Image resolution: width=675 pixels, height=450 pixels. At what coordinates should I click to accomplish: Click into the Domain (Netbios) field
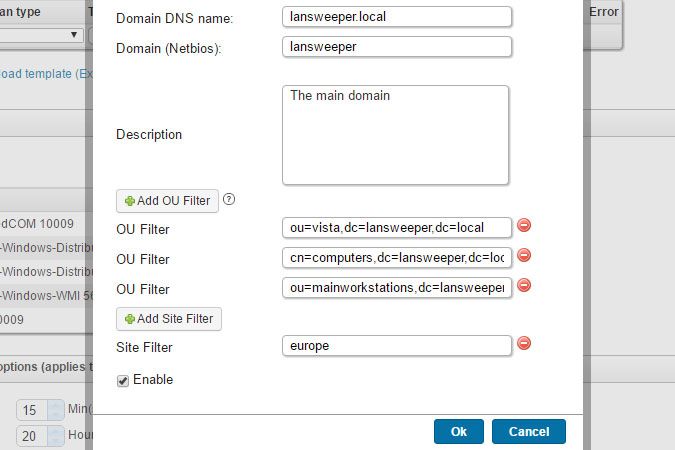pos(397,47)
